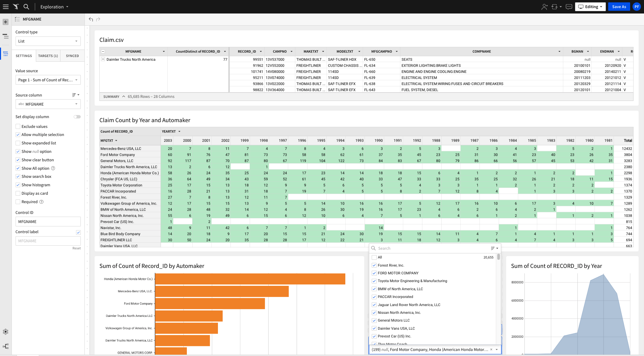Check the Exclude values checkbox
The image size is (644, 356).
click(18, 127)
